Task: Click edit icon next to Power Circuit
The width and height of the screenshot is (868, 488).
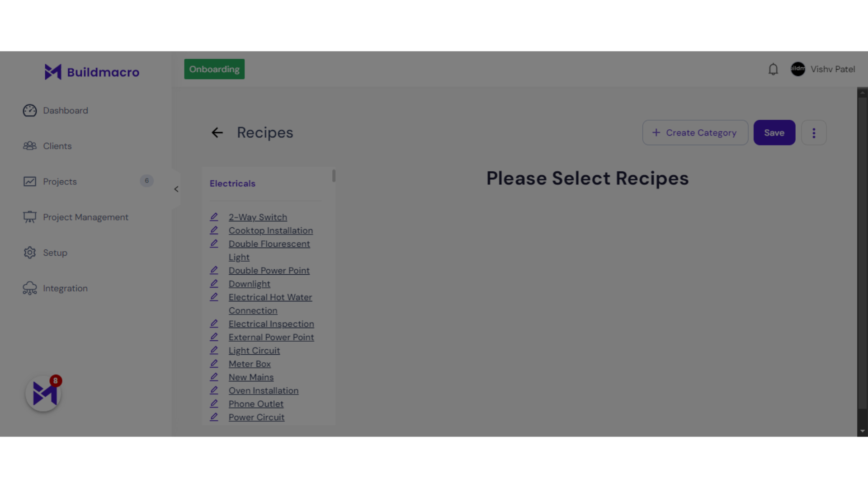Action: (x=215, y=417)
